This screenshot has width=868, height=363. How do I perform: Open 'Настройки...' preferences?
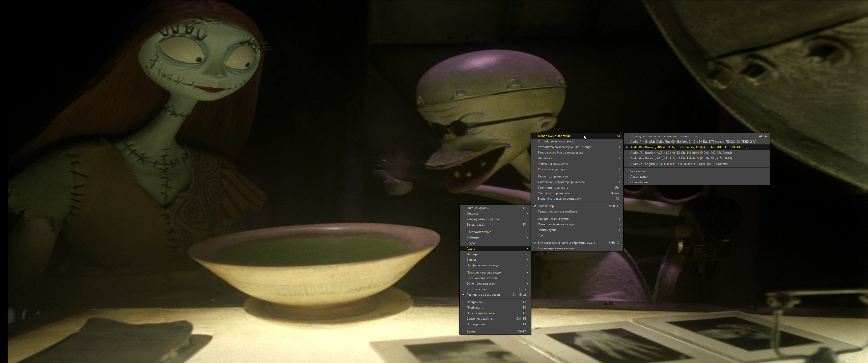495,302
